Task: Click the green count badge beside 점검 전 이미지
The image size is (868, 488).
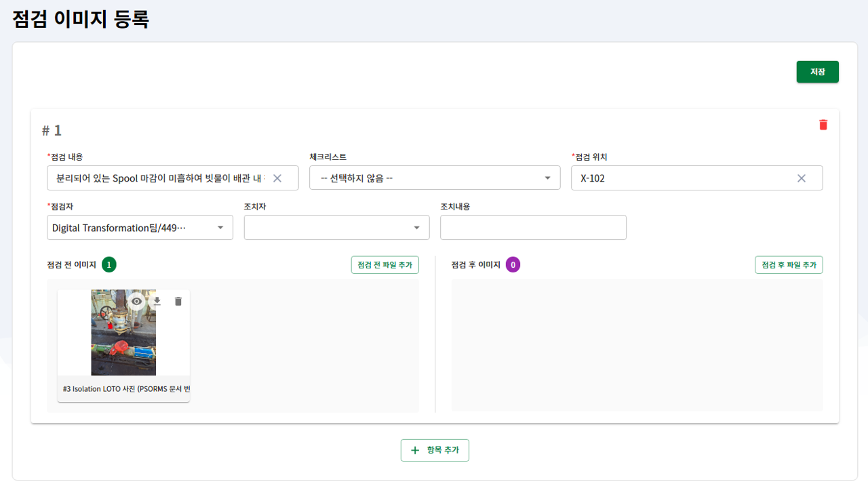Action: [x=109, y=265]
